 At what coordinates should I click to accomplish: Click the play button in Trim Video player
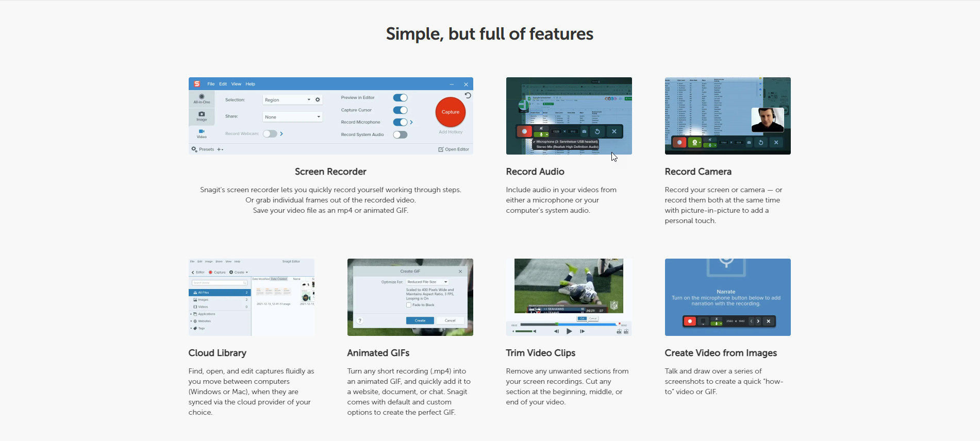pos(569,331)
